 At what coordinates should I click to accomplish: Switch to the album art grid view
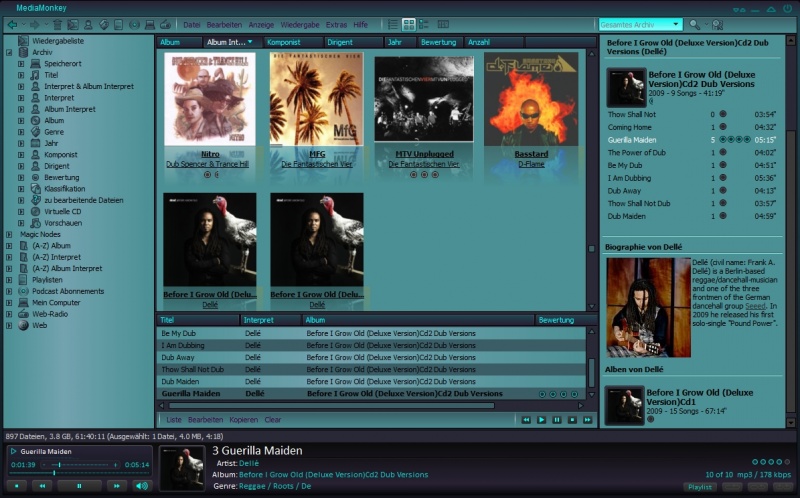tap(409, 24)
